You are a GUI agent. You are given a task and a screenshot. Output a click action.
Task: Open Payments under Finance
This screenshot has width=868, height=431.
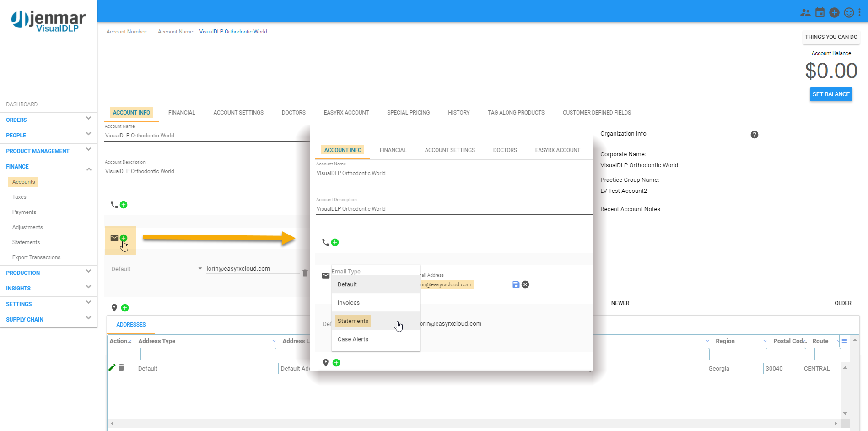click(24, 212)
